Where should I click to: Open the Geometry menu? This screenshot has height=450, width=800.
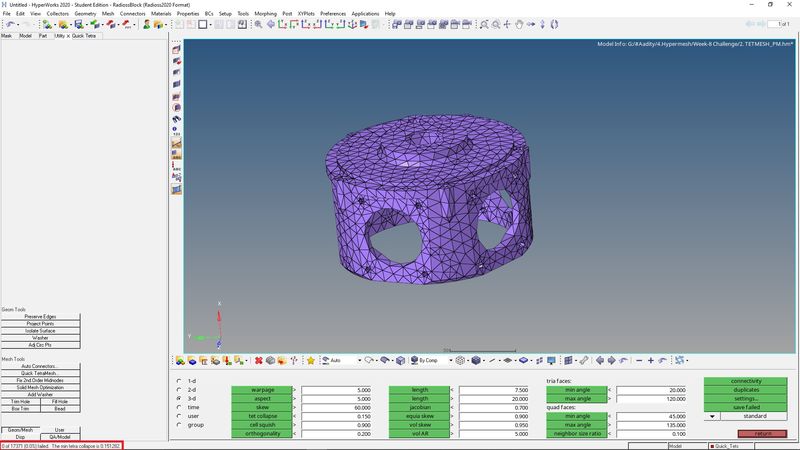[x=85, y=14]
